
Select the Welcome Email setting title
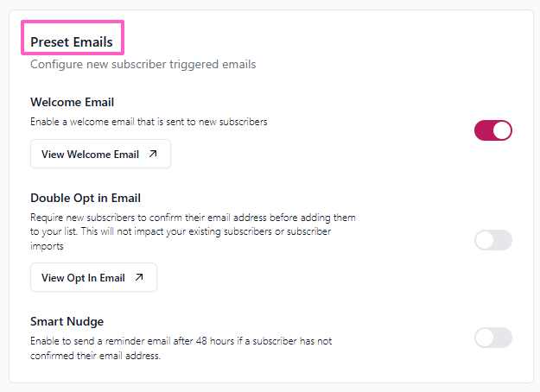(73, 103)
